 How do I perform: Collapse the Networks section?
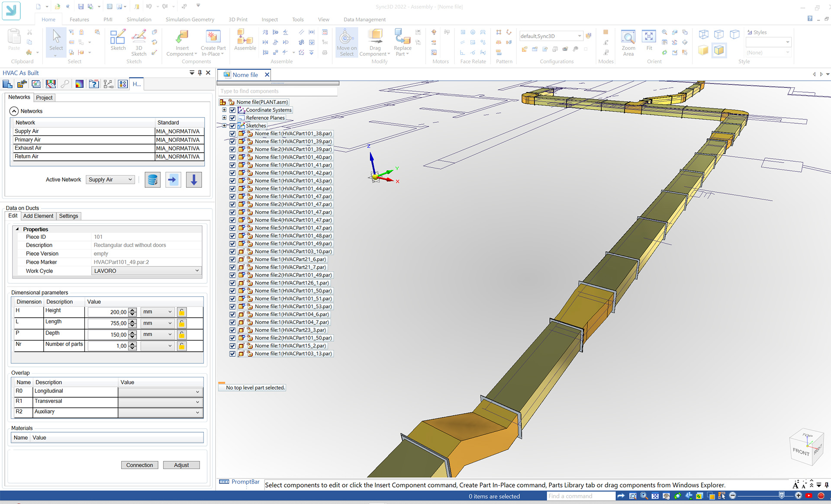pos(14,111)
